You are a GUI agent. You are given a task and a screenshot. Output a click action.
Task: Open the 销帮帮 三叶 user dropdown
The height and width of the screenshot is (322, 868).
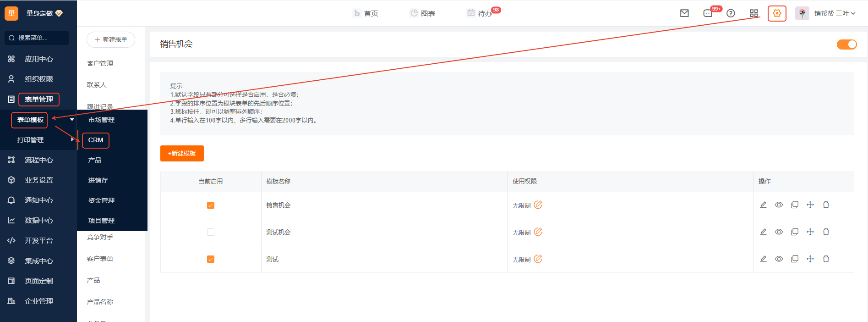click(x=835, y=13)
